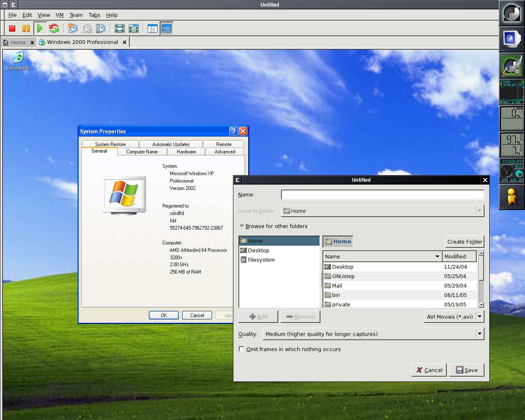This screenshot has width=525, height=420.
Task: Switch to the System Restore tab
Action: pyautogui.click(x=110, y=144)
